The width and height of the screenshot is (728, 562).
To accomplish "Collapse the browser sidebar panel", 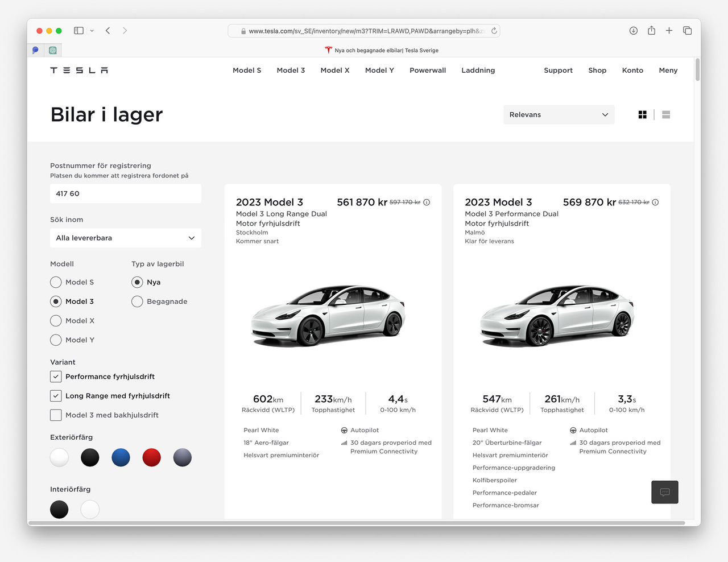I will [78, 30].
